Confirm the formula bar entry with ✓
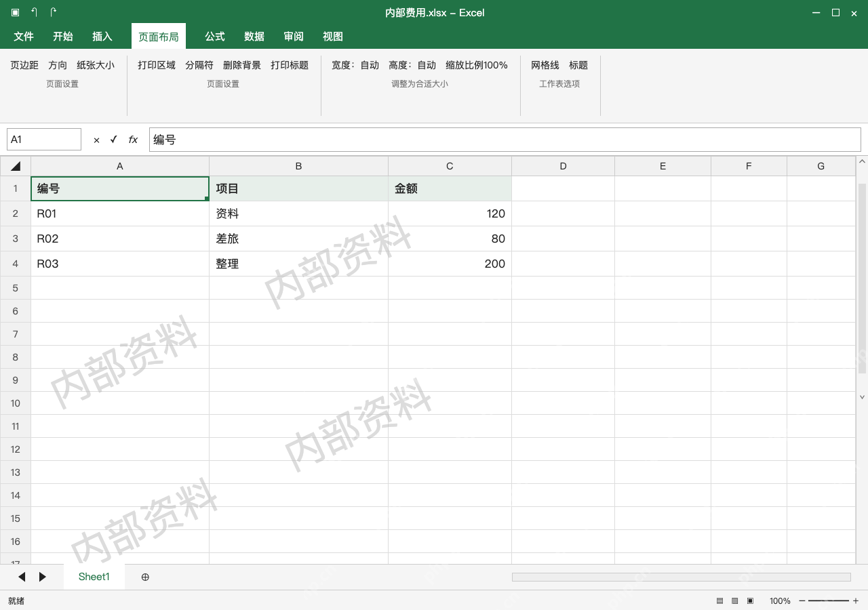This screenshot has height=610, width=868. tap(114, 140)
